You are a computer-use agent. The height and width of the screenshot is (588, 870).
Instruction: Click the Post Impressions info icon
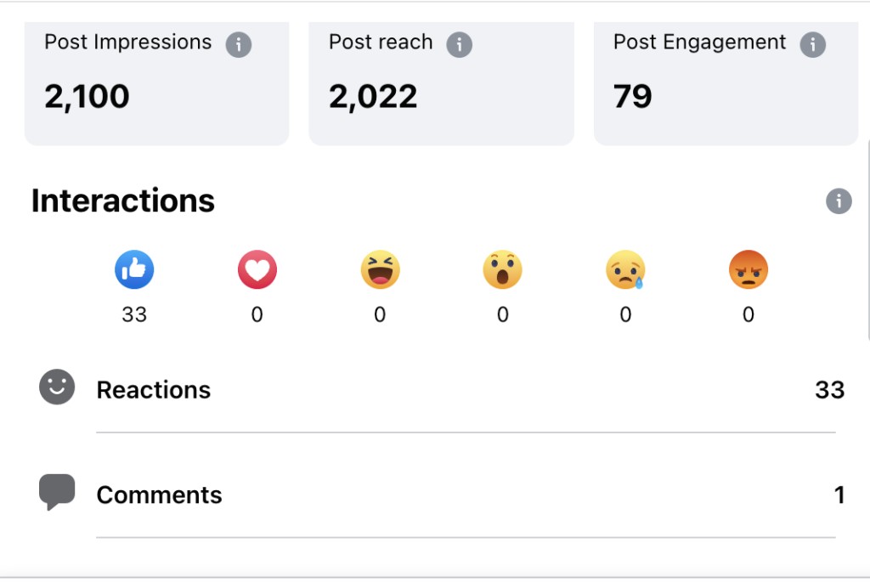pyautogui.click(x=239, y=44)
